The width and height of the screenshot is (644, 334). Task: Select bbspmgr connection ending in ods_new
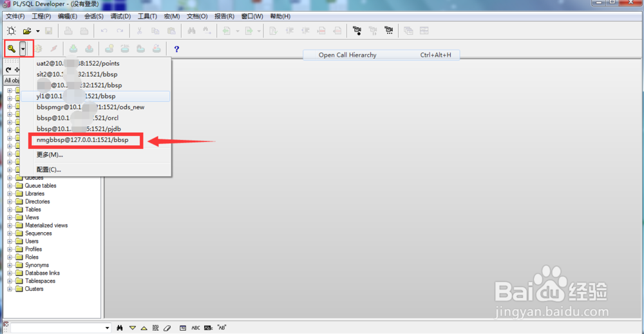[x=96, y=107]
